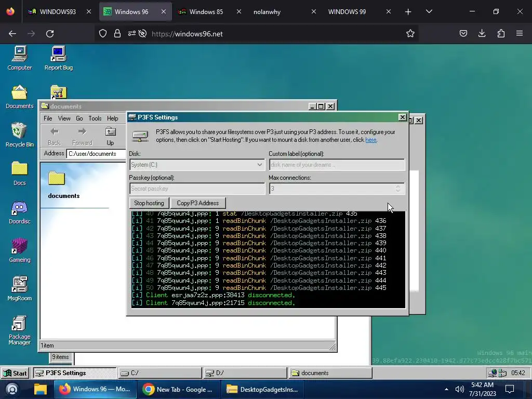This screenshot has width=532, height=399.
Task: Switch to the WINDOWS 99 browser tab
Action: tap(347, 11)
